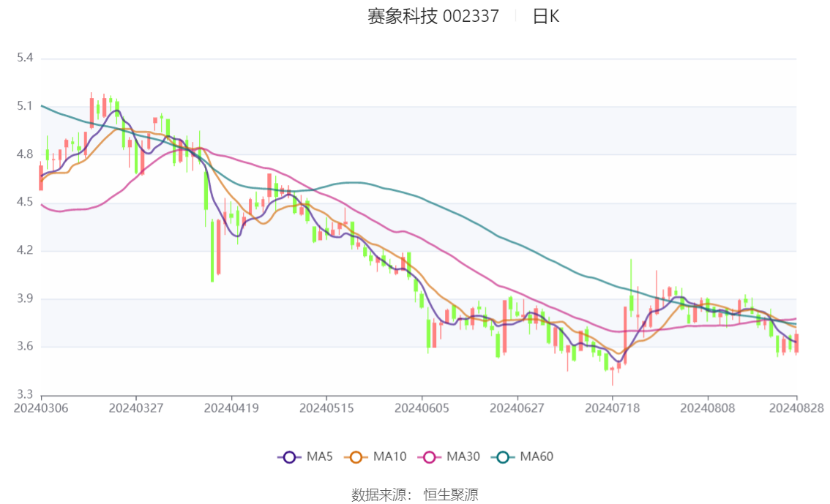Select the 20240419 date axis label
This screenshot has width=830, height=504.
pos(231,408)
